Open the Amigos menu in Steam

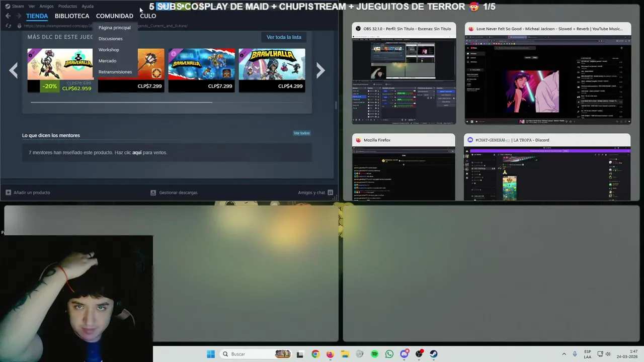46,6
